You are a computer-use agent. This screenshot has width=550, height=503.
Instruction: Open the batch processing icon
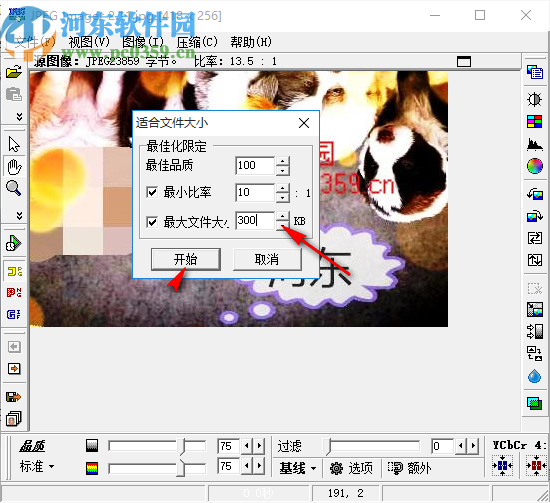coord(14,418)
